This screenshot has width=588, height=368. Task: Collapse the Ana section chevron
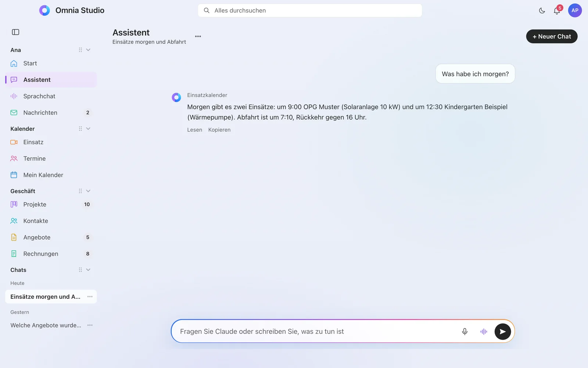coord(88,50)
